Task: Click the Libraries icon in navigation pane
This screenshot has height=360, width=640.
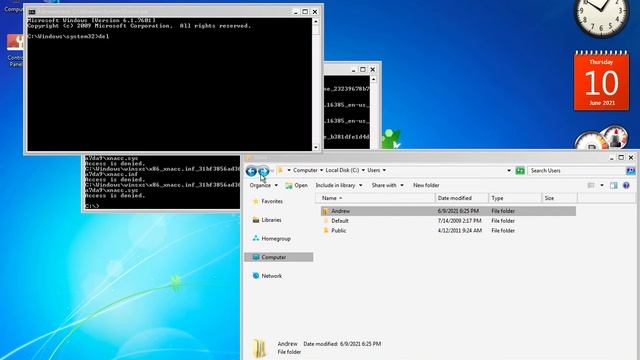Action: tap(256, 220)
